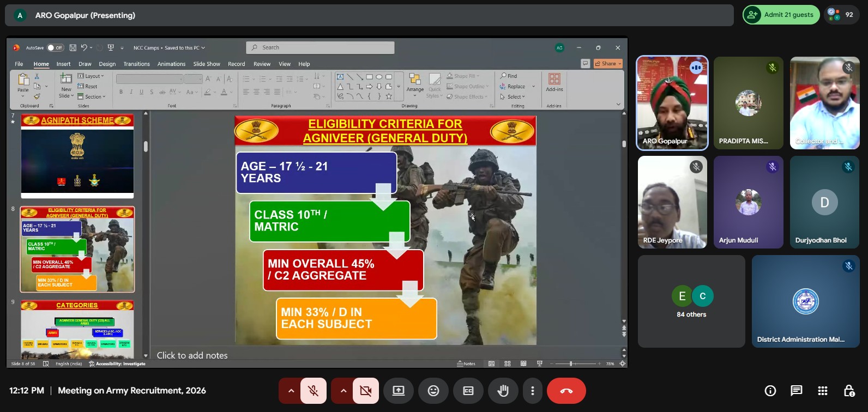Click the Admit 21 guests button
This screenshot has height=412, width=868.
tap(781, 15)
